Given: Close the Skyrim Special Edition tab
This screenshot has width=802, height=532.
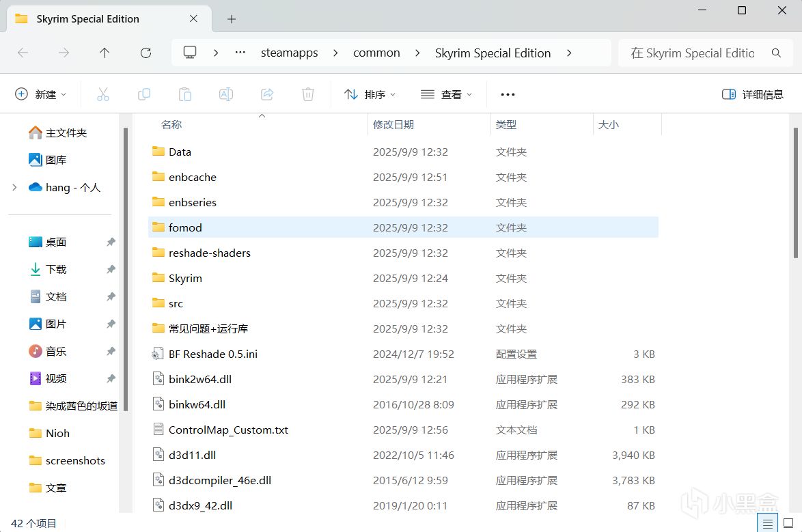Looking at the screenshot, I should (x=193, y=18).
